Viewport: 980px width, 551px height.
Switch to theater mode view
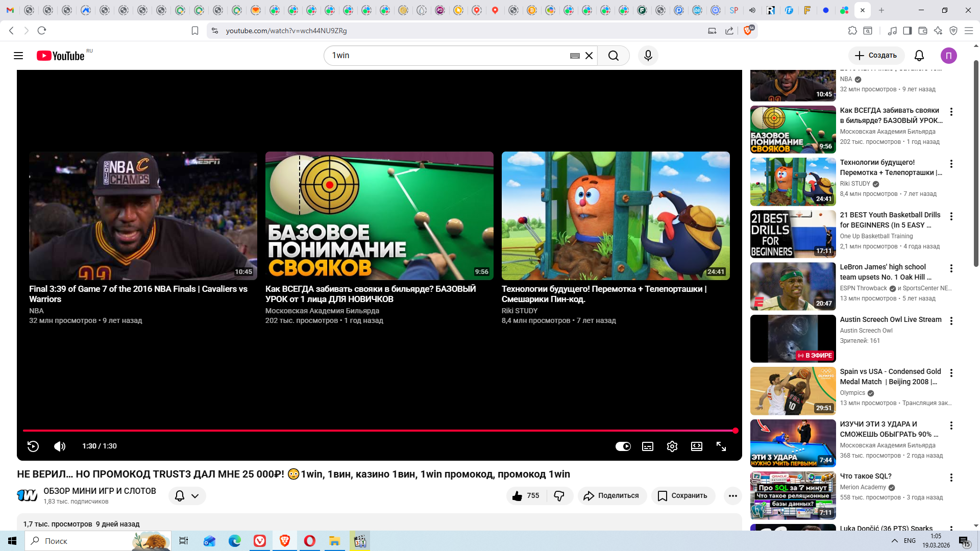coord(696,446)
